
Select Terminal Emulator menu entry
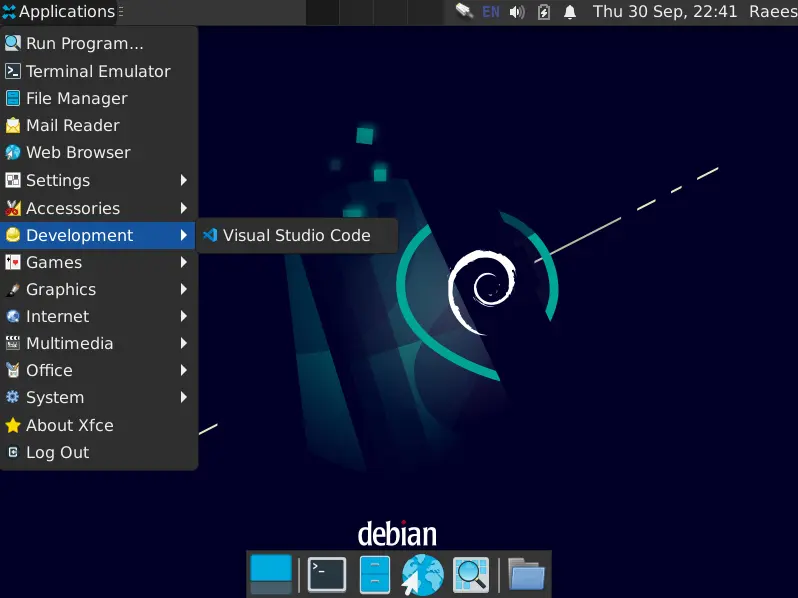coord(98,71)
